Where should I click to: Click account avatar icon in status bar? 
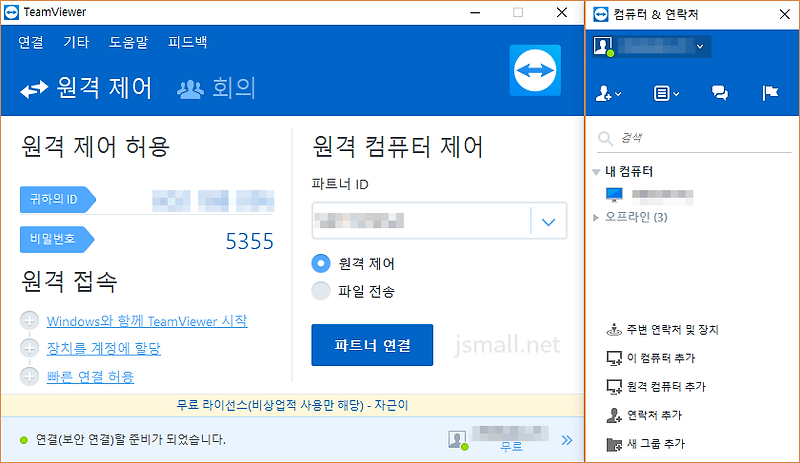pyautogui.click(x=458, y=440)
